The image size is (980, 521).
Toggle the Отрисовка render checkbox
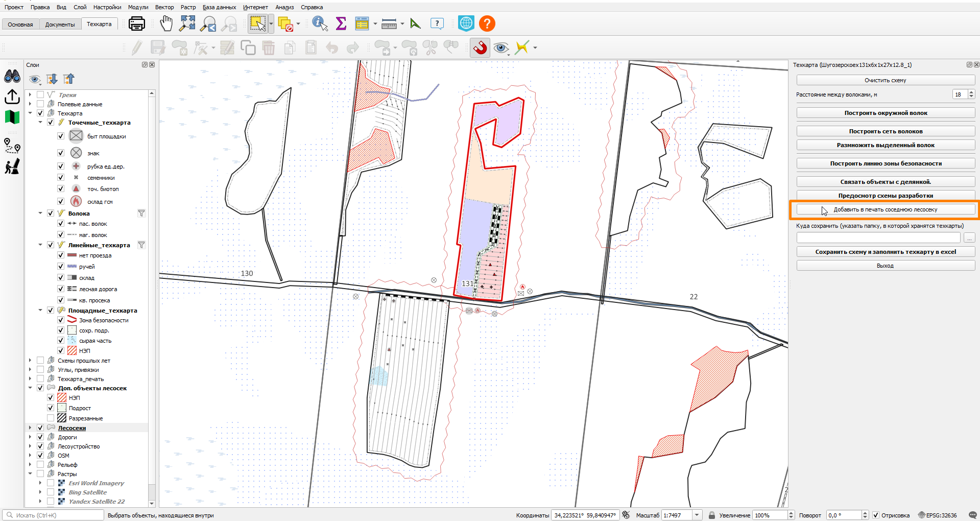click(x=876, y=515)
